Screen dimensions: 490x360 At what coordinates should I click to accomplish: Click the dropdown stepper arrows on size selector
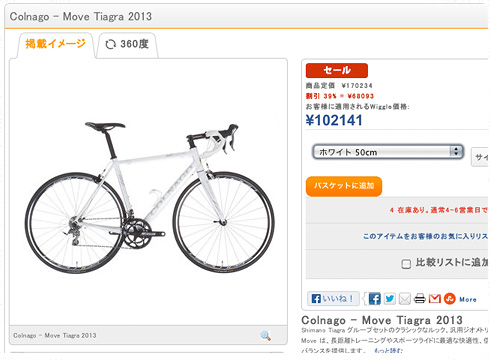click(456, 152)
